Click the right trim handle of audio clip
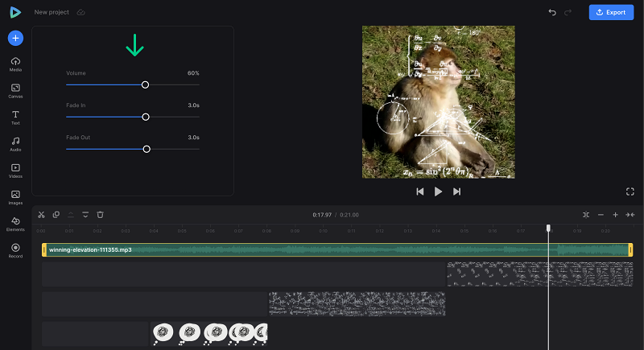 tap(630, 250)
